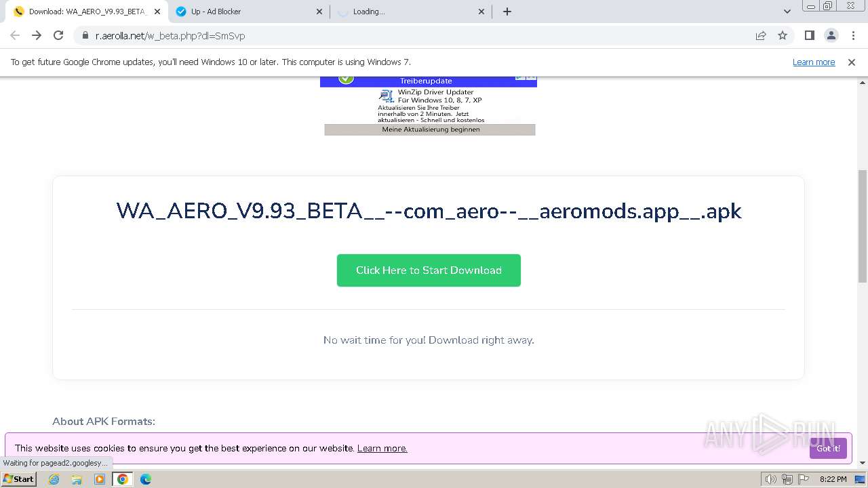Image resolution: width=868 pixels, height=488 pixels.
Task: Click No wait time for you text
Action: [x=429, y=340]
